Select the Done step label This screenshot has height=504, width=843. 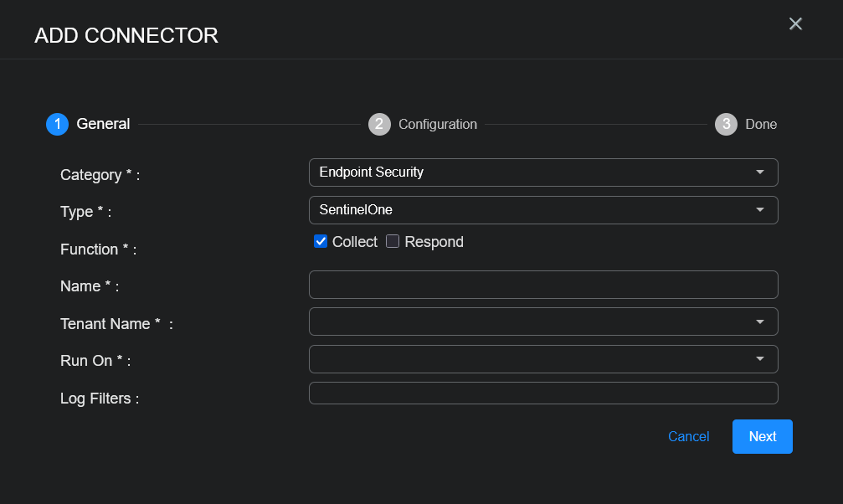tap(761, 124)
